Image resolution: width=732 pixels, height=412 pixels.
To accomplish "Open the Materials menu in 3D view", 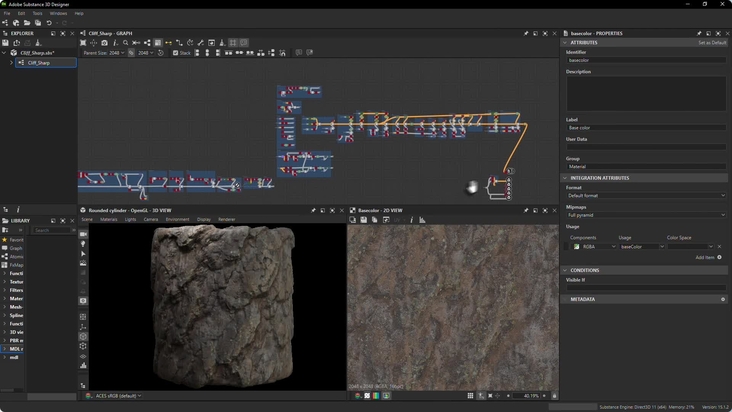I will 109,219.
